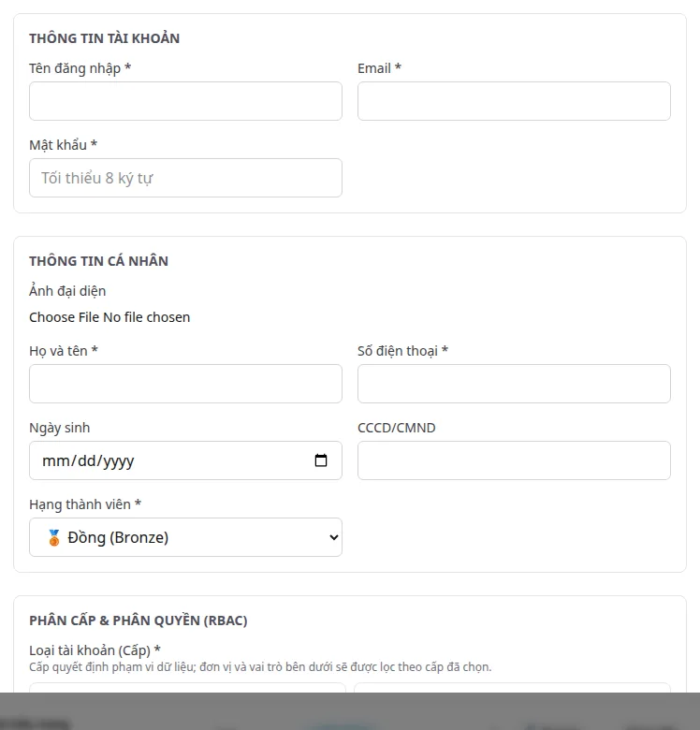
Task: Focus the Số điện thoại field
Action: [x=514, y=384]
